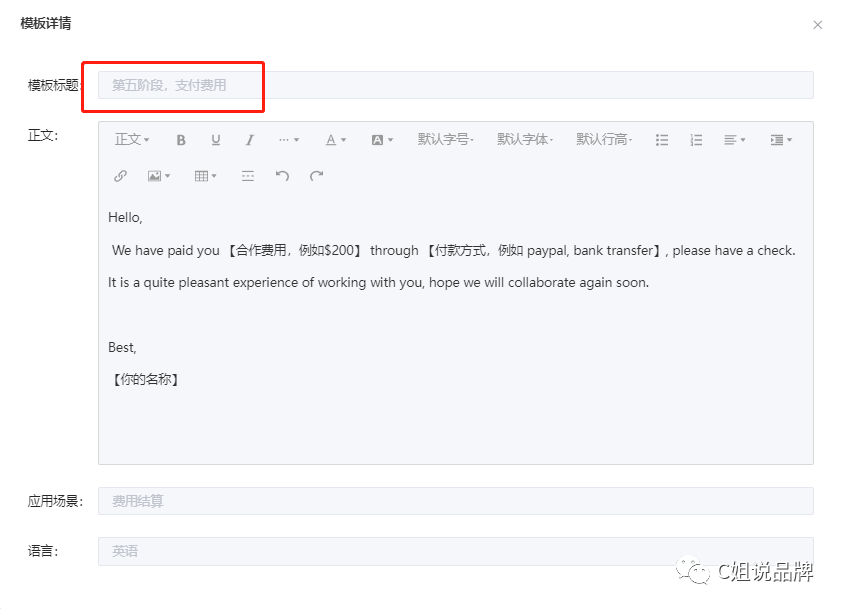This screenshot has width=841, height=609.
Task: Toggle bold formatting in the editor toolbar
Action: [x=180, y=139]
